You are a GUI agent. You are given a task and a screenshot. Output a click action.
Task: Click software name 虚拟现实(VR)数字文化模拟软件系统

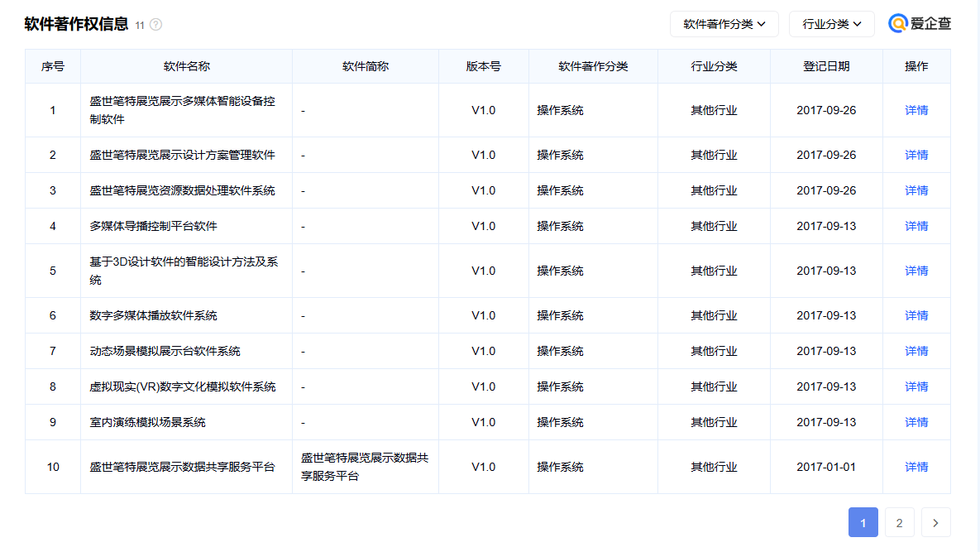[x=183, y=387]
